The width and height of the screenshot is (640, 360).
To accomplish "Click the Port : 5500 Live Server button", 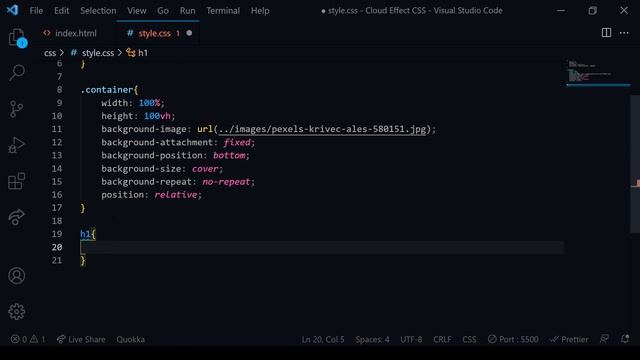I will coord(513,339).
